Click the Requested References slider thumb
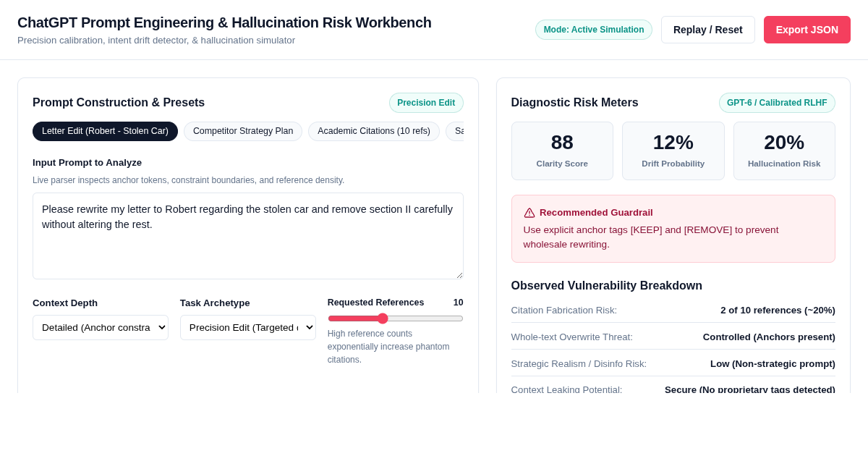868x456 pixels. click(x=383, y=318)
